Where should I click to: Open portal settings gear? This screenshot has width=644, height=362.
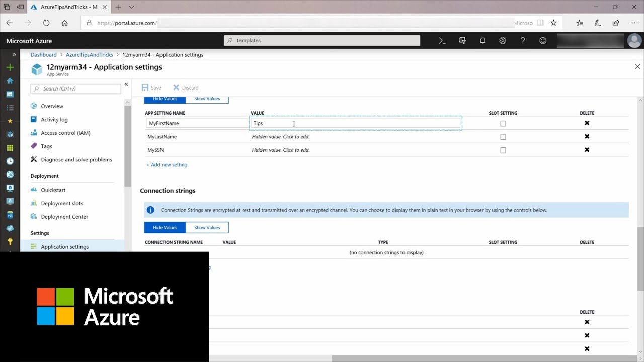tap(503, 41)
